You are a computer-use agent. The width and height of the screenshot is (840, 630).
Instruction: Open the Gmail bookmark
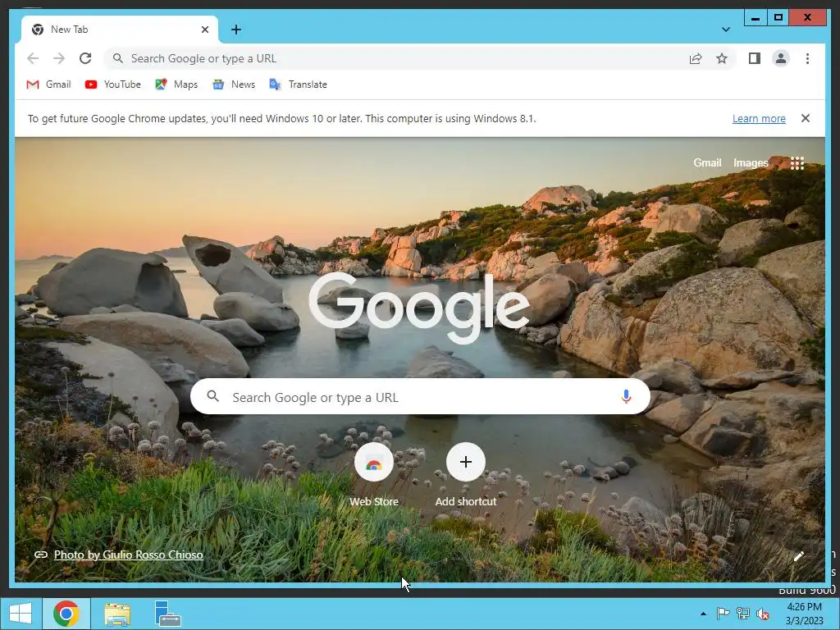pyautogui.click(x=48, y=84)
